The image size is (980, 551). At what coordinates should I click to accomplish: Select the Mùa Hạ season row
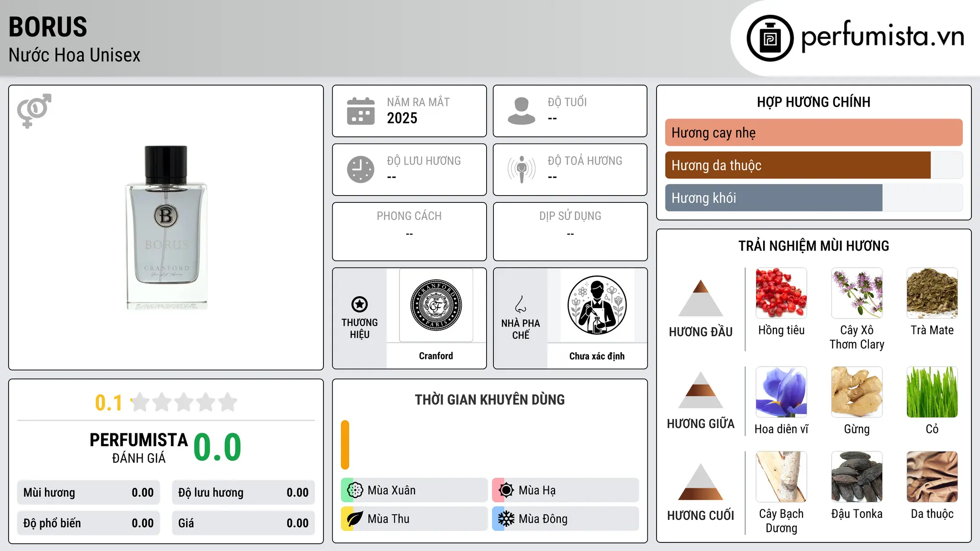coord(566,490)
